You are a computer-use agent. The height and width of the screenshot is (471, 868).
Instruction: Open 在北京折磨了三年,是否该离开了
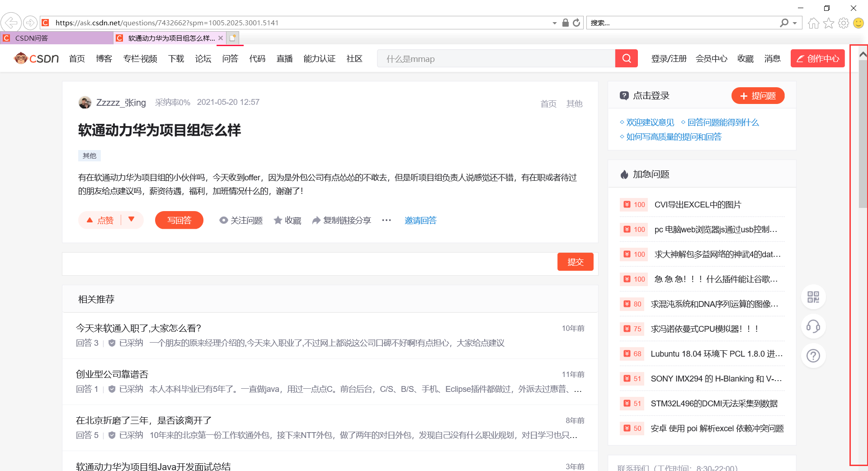point(144,420)
